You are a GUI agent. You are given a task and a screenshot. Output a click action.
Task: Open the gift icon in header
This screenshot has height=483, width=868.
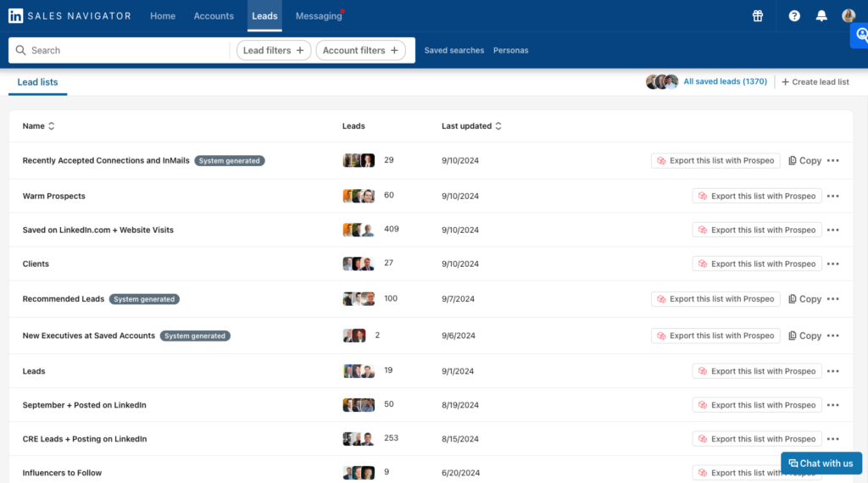pyautogui.click(x=758, y=16)
